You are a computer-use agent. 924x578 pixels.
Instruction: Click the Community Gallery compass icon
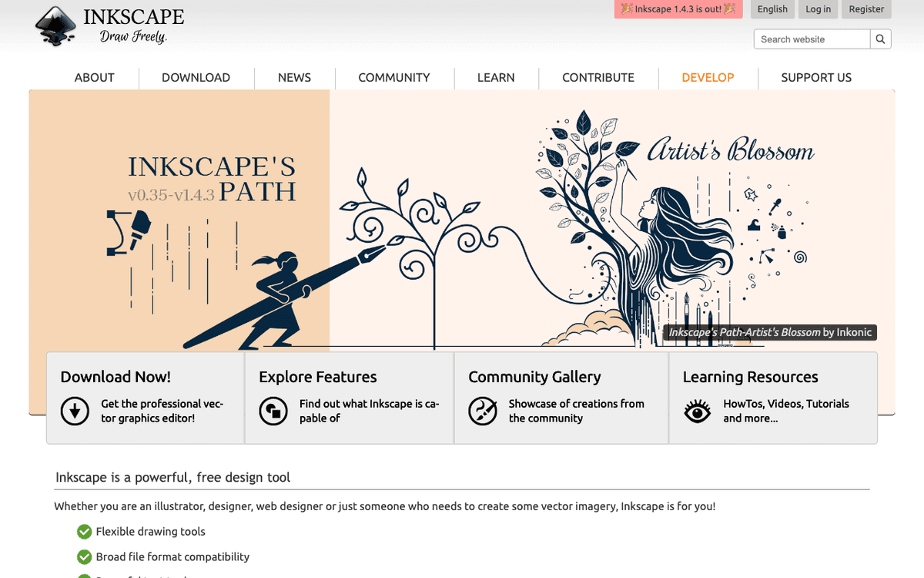click(x=484, y=412)
